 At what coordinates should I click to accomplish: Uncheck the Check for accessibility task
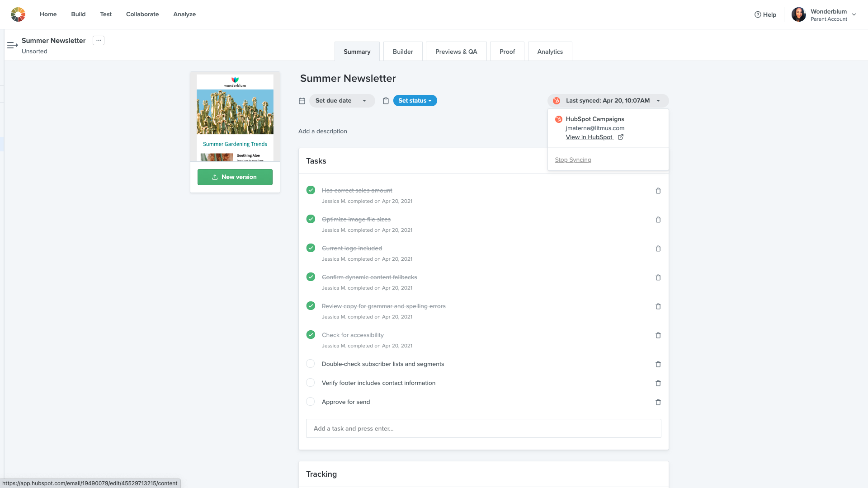311,335
